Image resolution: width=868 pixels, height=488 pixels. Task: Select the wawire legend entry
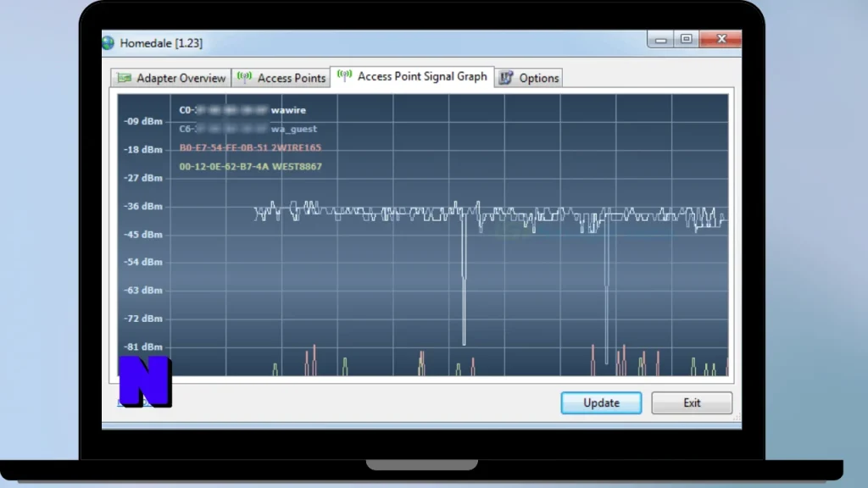pos(242,110)
